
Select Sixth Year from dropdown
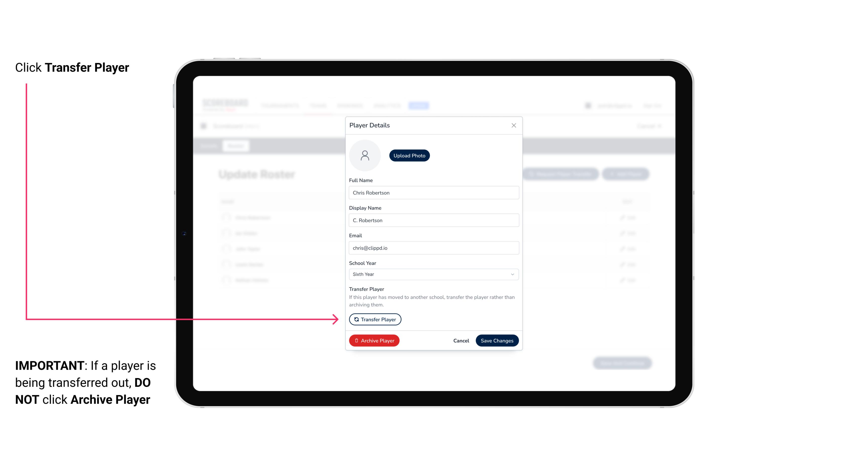coord(433,274)
